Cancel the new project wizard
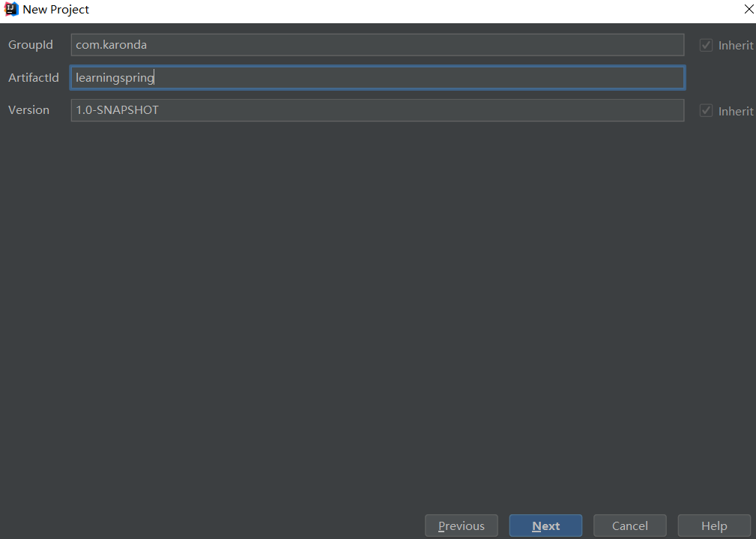The height and width of the screenshot is (539, 756). pyautogui.click(x=629, y=526)
